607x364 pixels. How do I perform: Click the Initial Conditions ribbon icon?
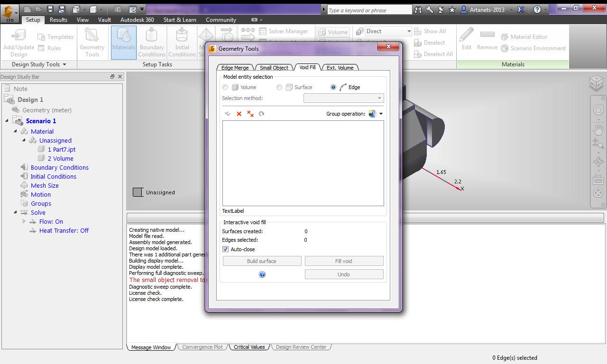click(182, 42)
